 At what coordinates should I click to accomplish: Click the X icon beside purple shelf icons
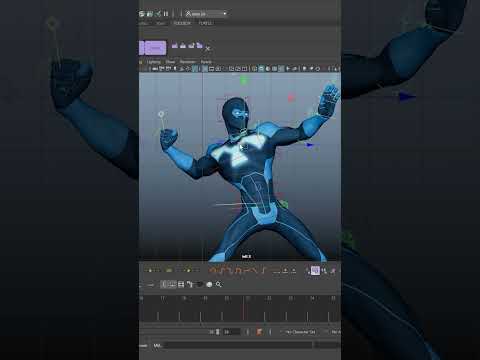(x=208, y=49)
